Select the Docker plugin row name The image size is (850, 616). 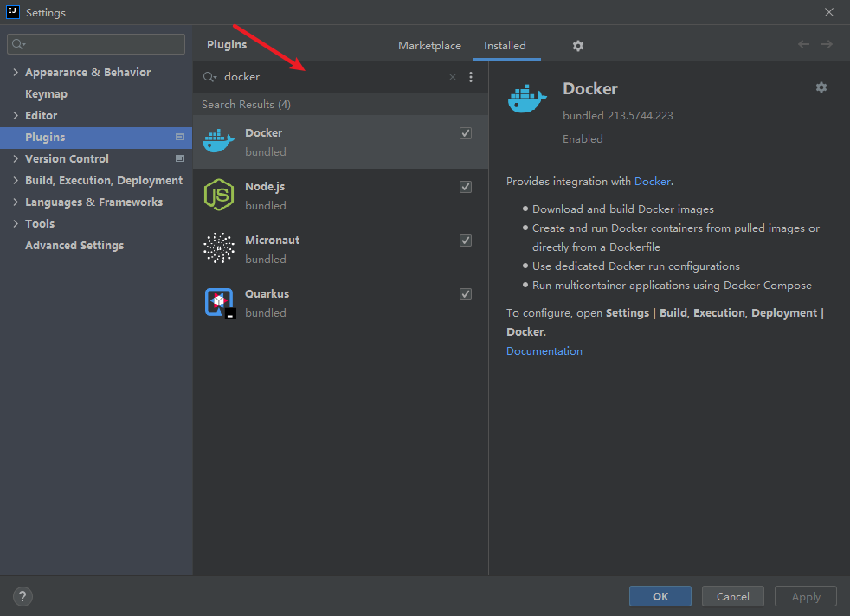tap(263, 132)
